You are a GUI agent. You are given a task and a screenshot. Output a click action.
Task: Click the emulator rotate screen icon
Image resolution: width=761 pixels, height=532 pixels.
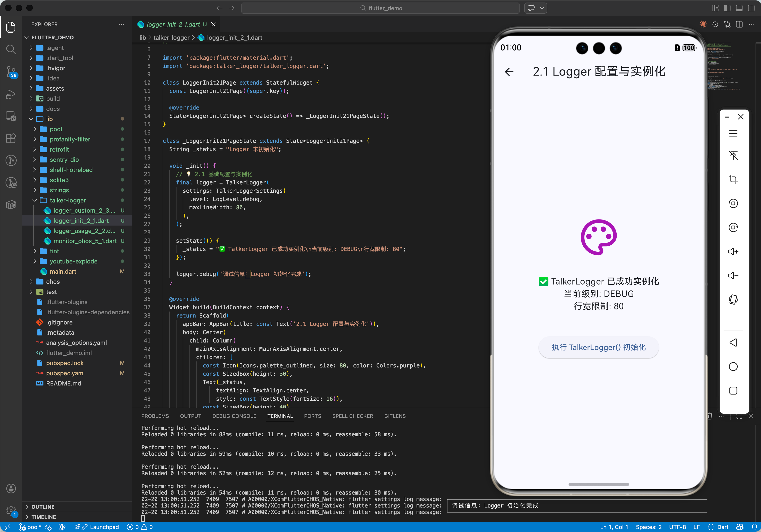pyautogui.click(x=733, y=300)
